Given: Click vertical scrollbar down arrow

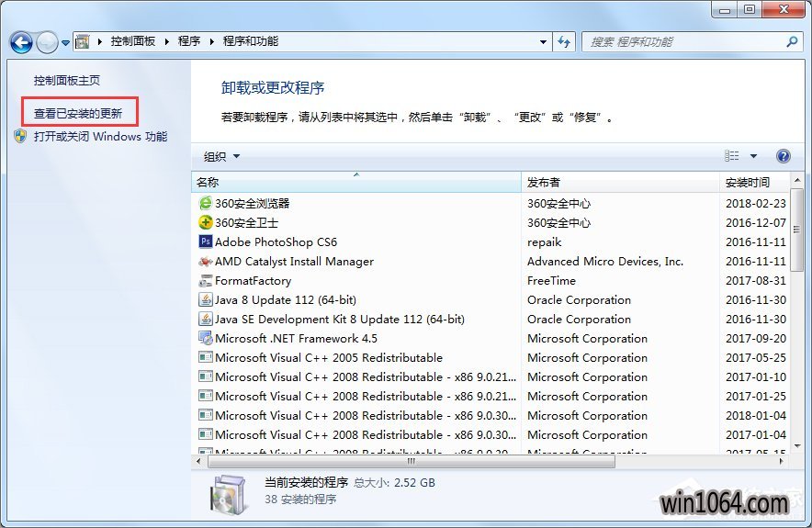Looking at the screenshot, I should pos(797,446).
